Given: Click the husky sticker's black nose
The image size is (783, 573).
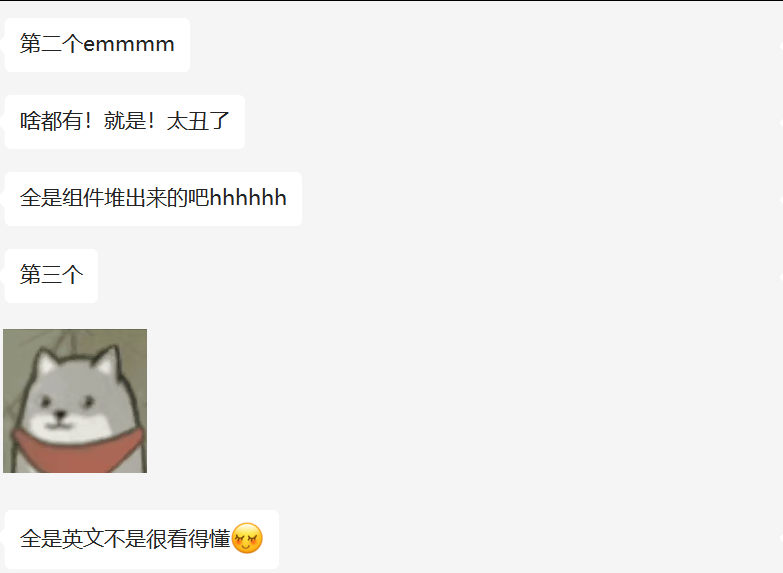Looking at the screenshot, I should click(60, 414).
